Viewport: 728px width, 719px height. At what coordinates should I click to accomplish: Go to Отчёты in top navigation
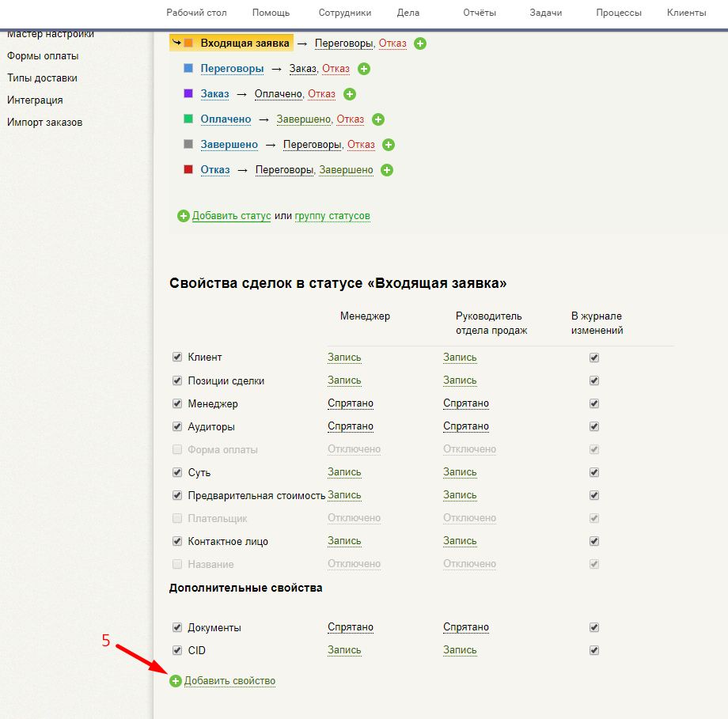[480, 13]
